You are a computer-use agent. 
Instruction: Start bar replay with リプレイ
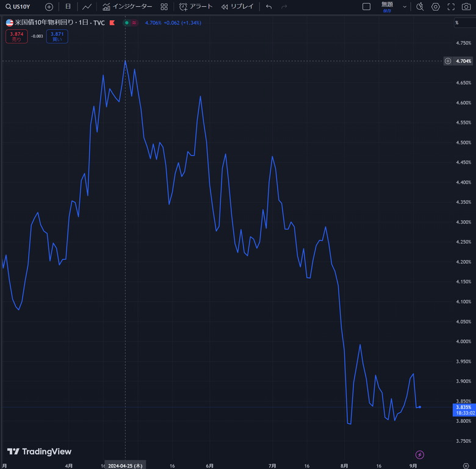237,7
